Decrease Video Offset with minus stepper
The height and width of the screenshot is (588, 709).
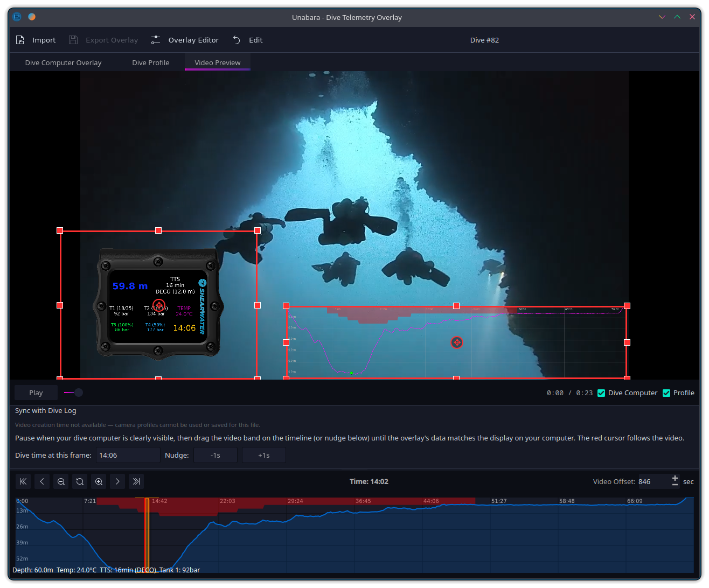coord(675,485)
